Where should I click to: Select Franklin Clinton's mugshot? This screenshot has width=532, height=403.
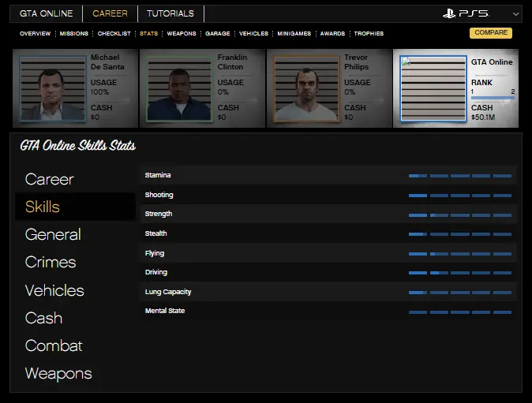(178, 88)
